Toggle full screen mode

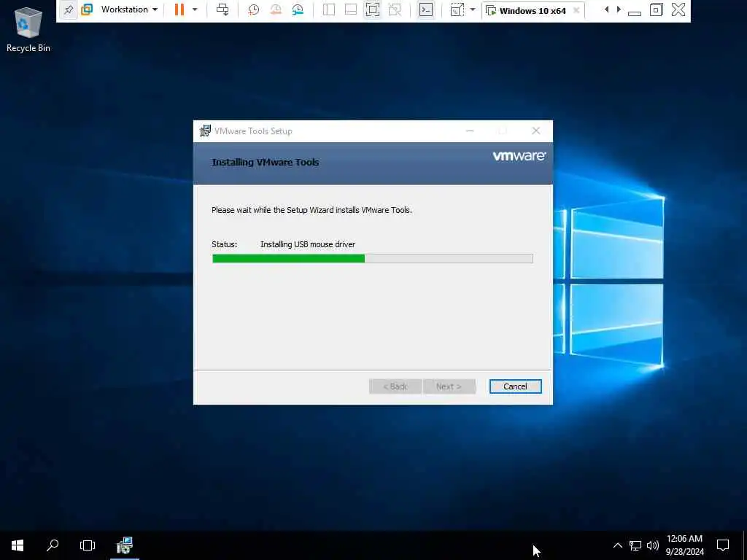[x=373, y=9]
